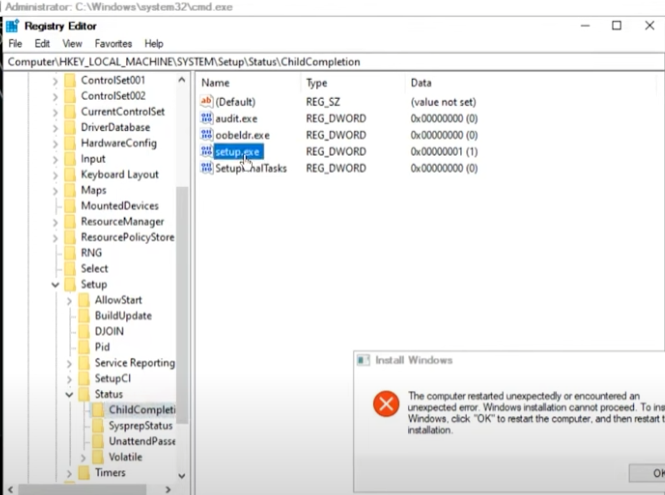Viewport: 665px width, 495px height.
Task: Click the tree pane vertical scrollbar
Action: (x=182, y=300)
